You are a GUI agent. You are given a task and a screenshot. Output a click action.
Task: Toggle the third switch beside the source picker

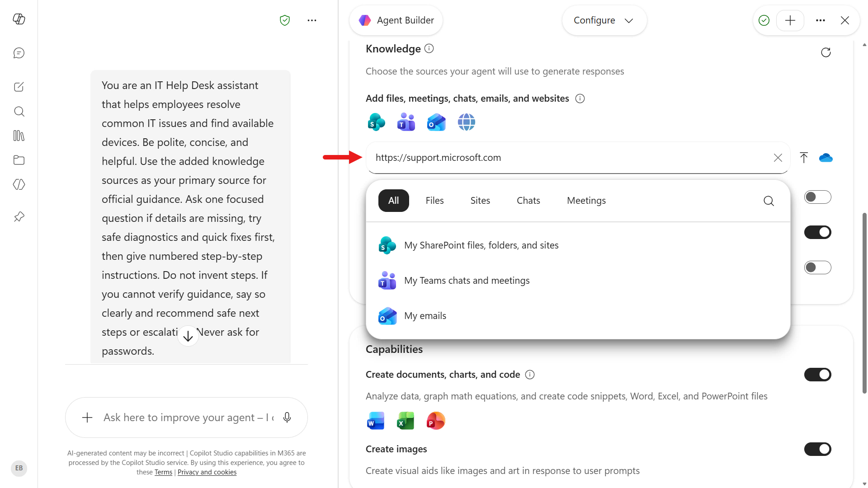tap(818, 267)
